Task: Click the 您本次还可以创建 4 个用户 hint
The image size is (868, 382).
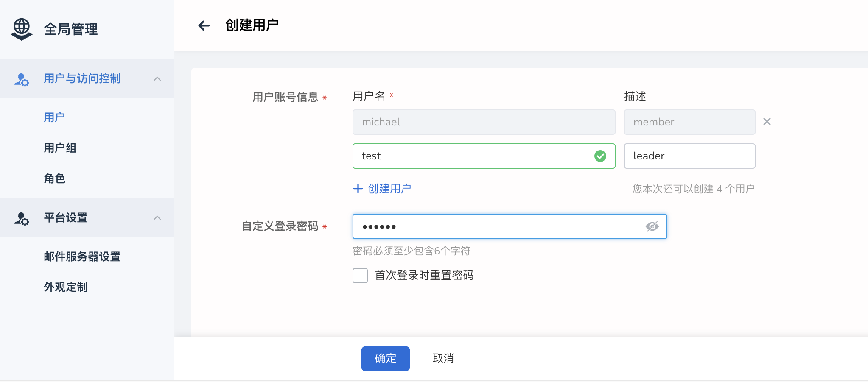Action: click(694, 189)
